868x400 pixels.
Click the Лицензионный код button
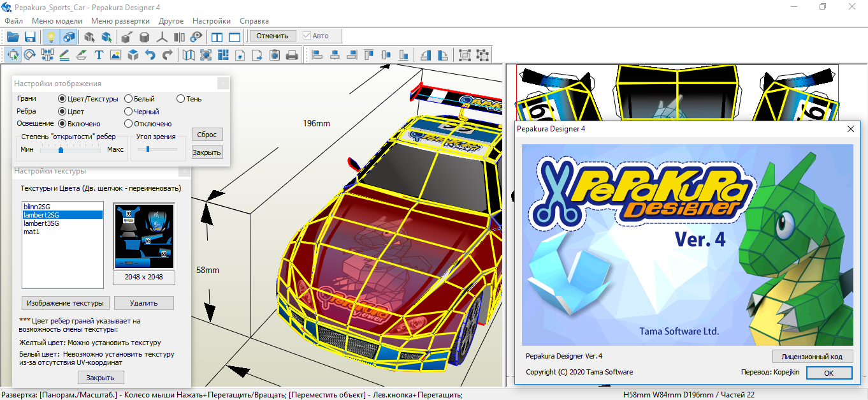811,357
